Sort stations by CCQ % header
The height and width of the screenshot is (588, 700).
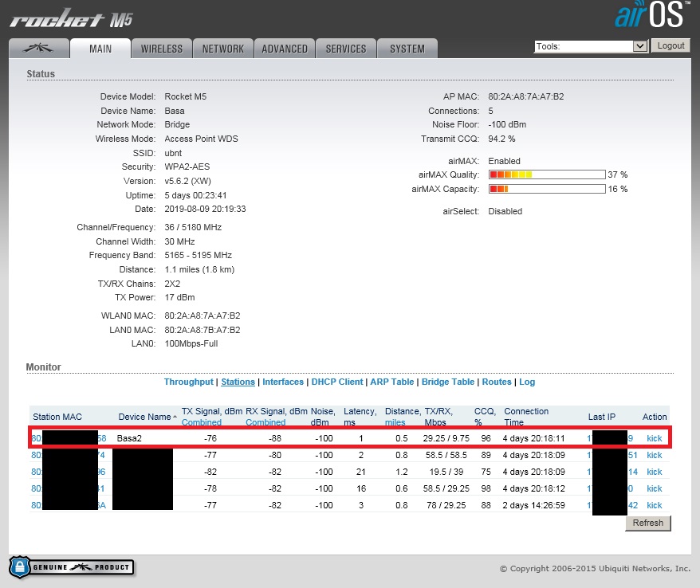pos(485,417)
